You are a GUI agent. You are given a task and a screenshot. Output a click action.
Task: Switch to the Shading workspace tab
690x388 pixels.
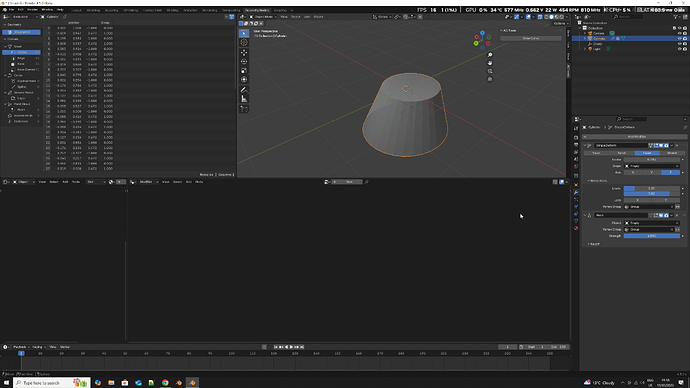click(x=172, y=10)
